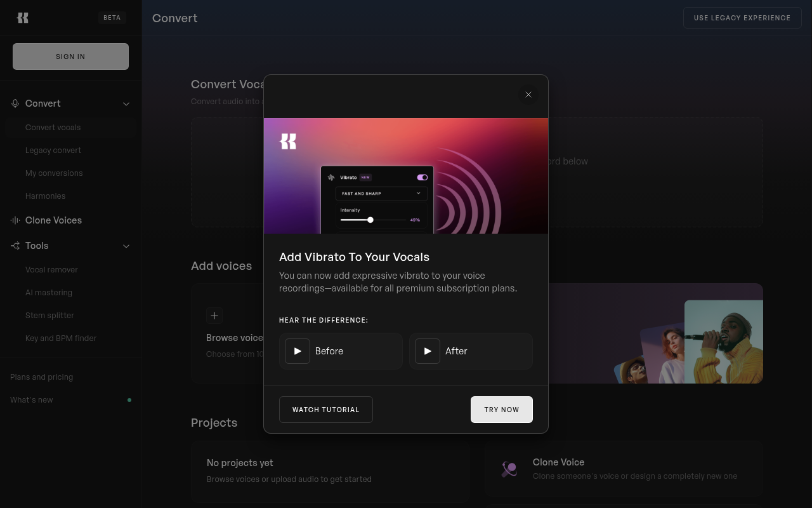Click the SIGN IN button
812x508 pixels.
70,57
